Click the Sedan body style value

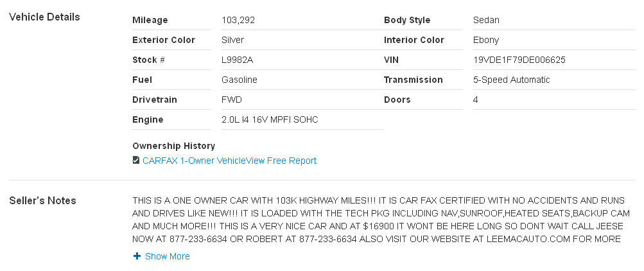click(x=486, y=20)
